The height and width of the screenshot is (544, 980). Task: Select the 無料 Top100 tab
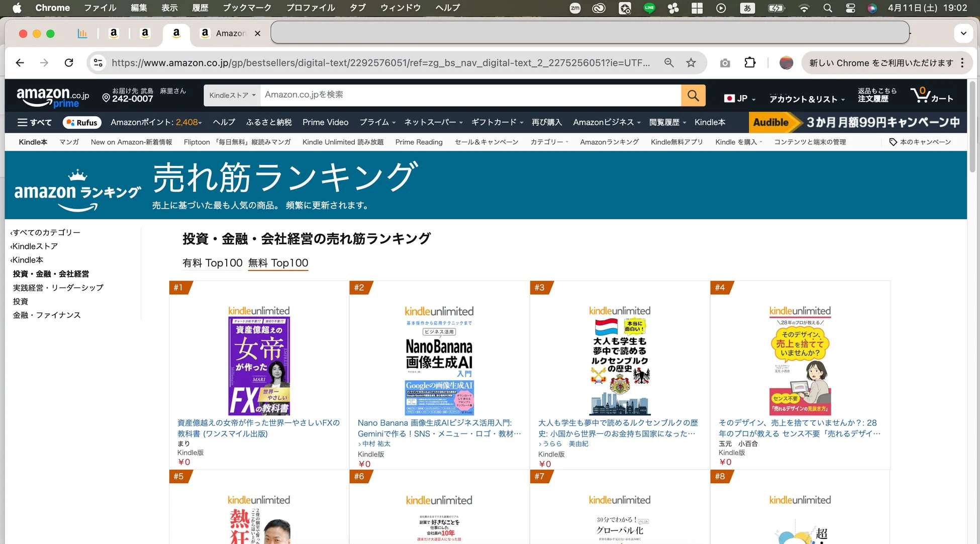point(278,263)
